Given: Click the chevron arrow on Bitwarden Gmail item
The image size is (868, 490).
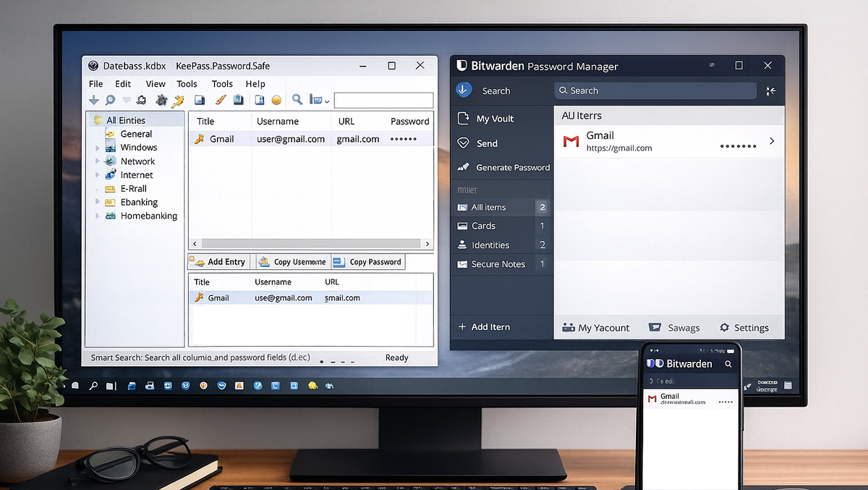Looking at the screenshot, I should coord(772,141).
